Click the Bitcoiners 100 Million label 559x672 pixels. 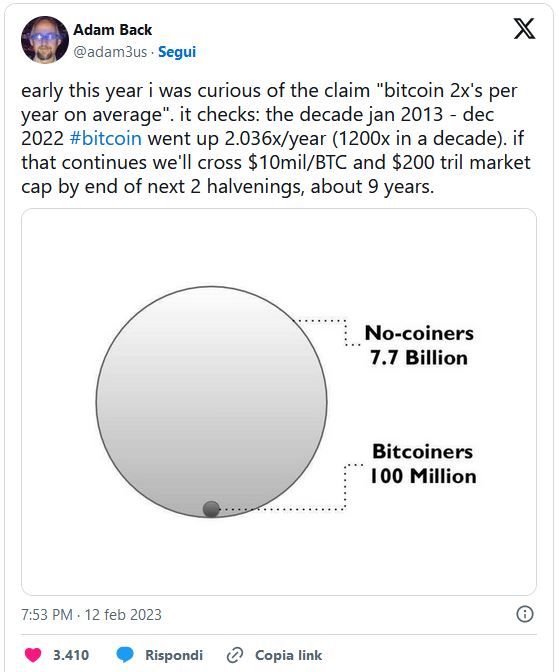(x=423, y=464)
